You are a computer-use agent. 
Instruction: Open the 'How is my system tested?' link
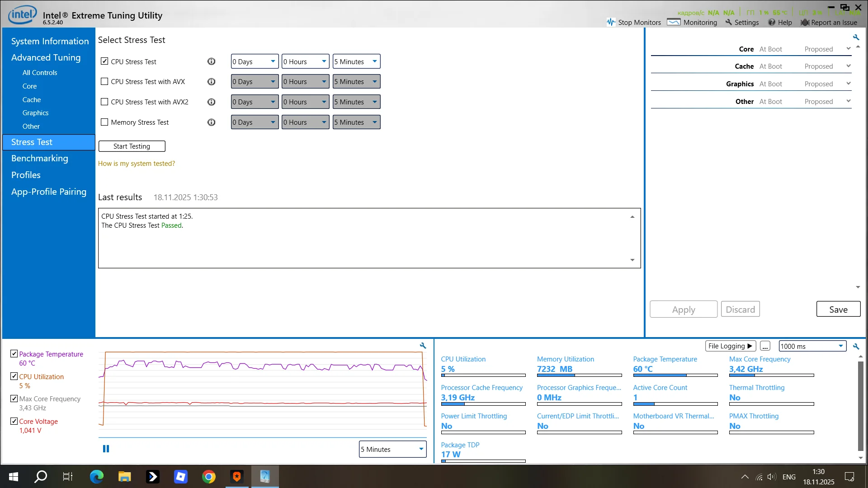137,164
